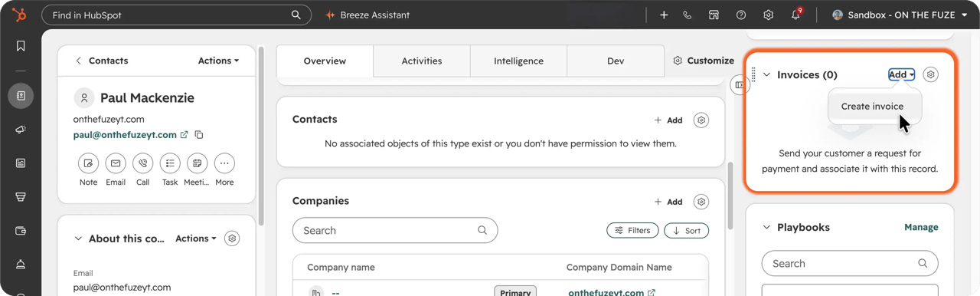
Task: Open paul@onthefuzeyt.com email link
Action: pyautogui.click(x=126, y=134)
